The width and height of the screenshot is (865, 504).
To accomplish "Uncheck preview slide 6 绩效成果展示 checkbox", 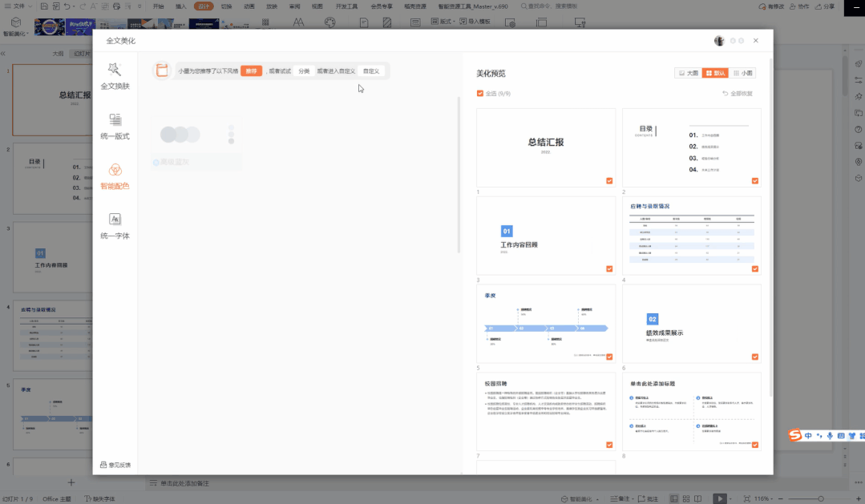I will tap(755, 357).
